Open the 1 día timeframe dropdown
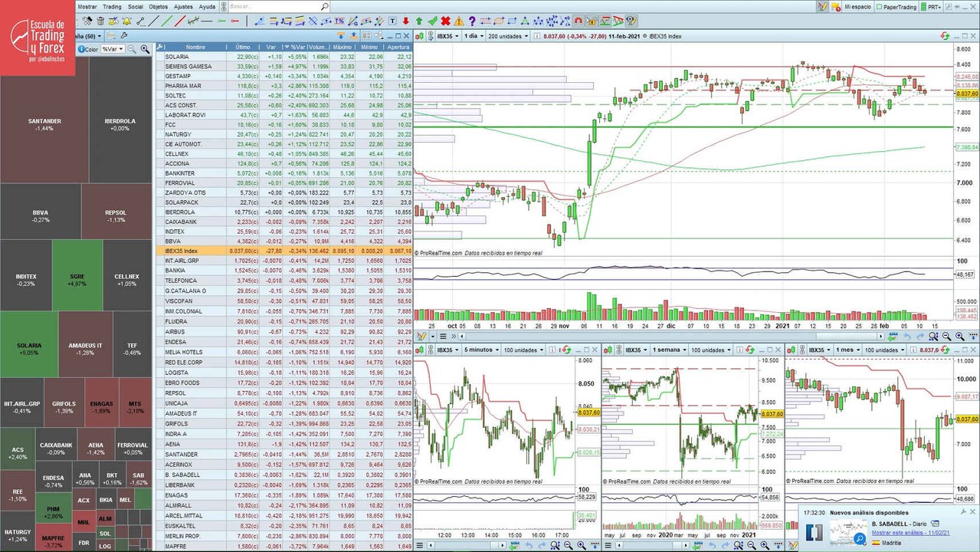 (x=474, y=36)
